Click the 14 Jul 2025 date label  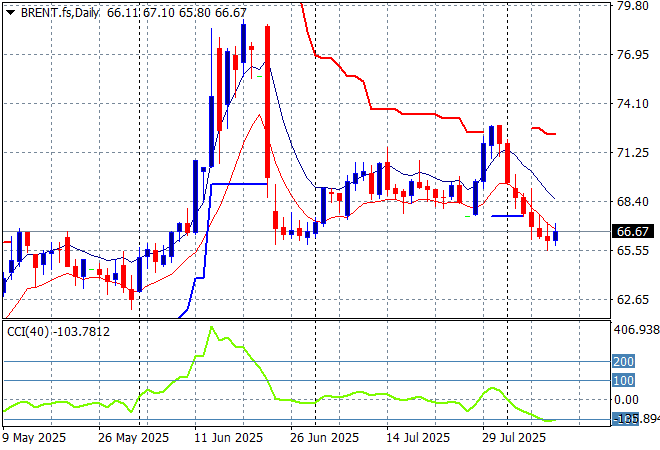tap(418, 438)
